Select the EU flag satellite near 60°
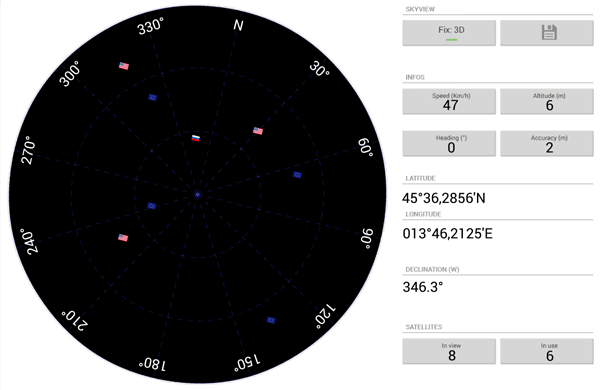The width and height of the screenshot is (600, 390). tap(297, 175)
